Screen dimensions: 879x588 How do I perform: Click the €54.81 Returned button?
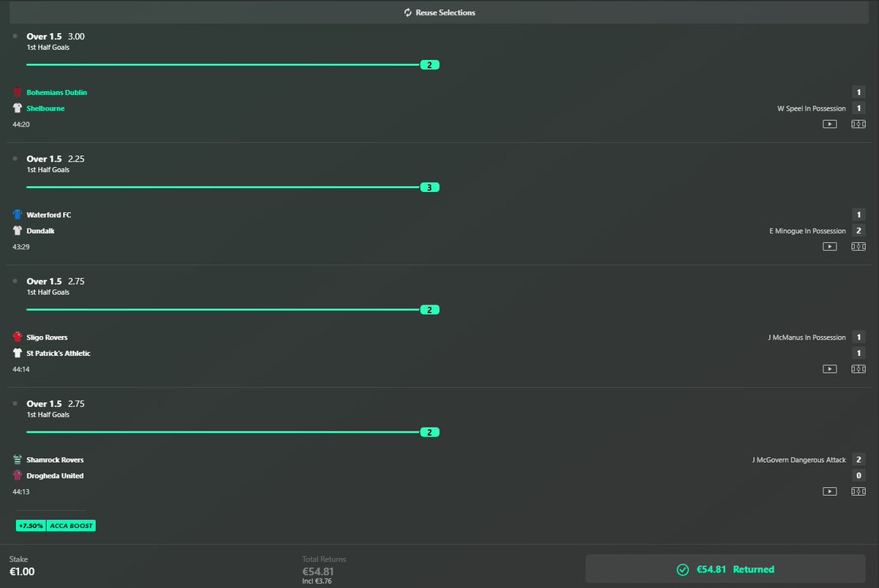coord(725,569)
